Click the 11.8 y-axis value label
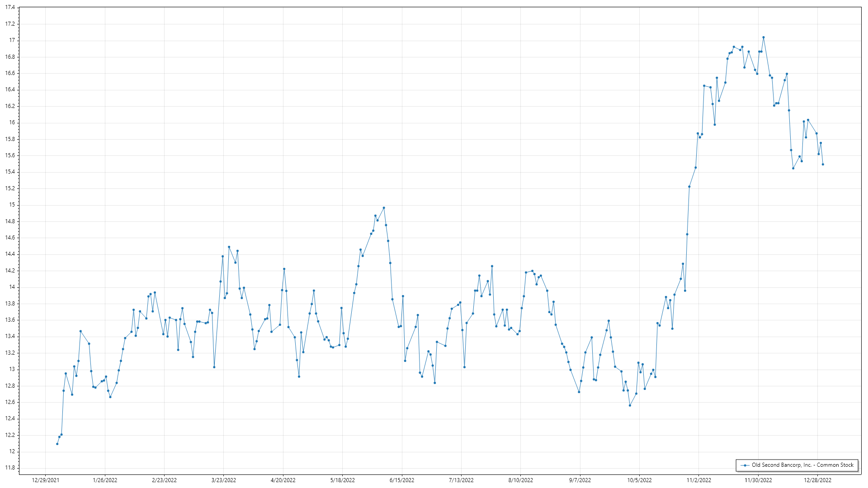868x488 pixels. (10, 468)
